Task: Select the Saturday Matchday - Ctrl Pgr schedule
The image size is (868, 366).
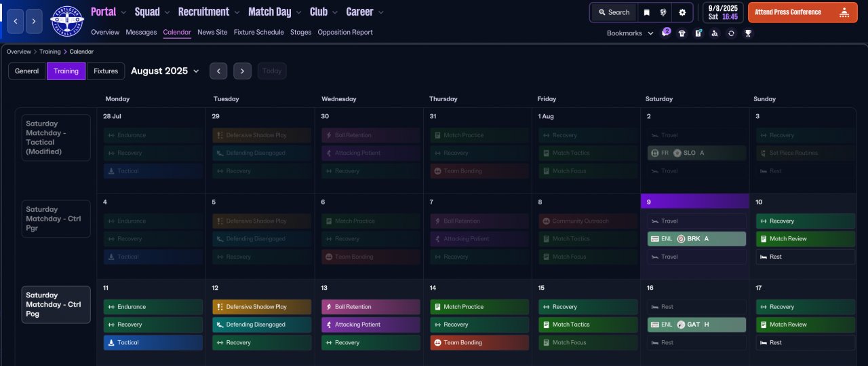Action: [56, 219]
